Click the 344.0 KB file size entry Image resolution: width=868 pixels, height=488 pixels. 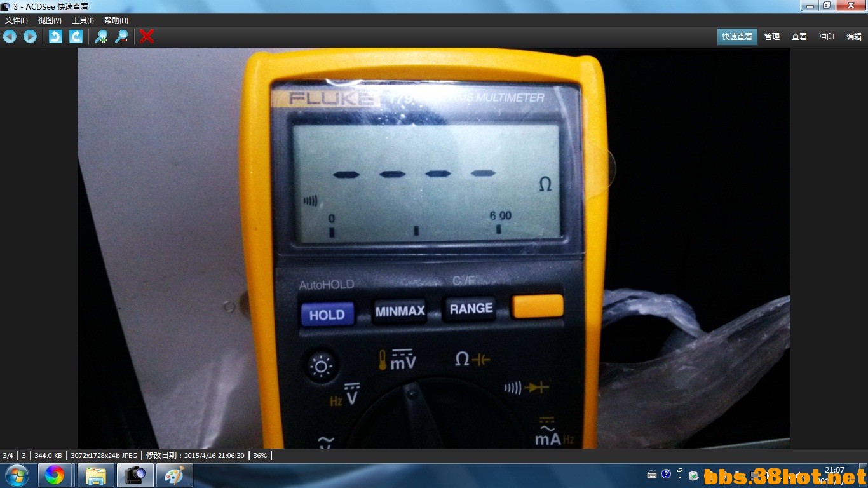(x=48, y=456)
